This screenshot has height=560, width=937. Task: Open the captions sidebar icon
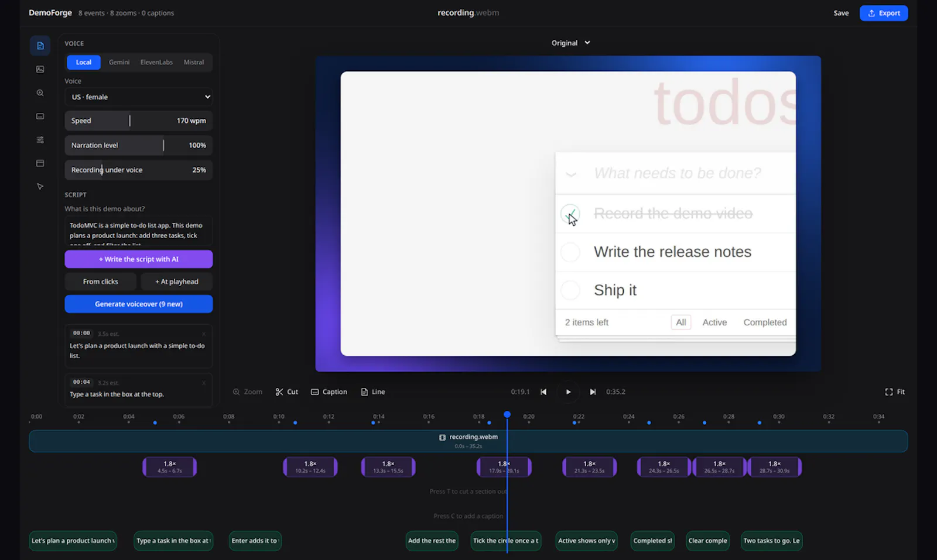pyautogui.click(x=40, y=116)
